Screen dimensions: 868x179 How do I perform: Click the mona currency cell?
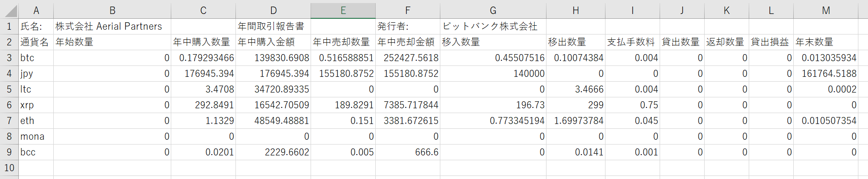[x=36, y=137]
